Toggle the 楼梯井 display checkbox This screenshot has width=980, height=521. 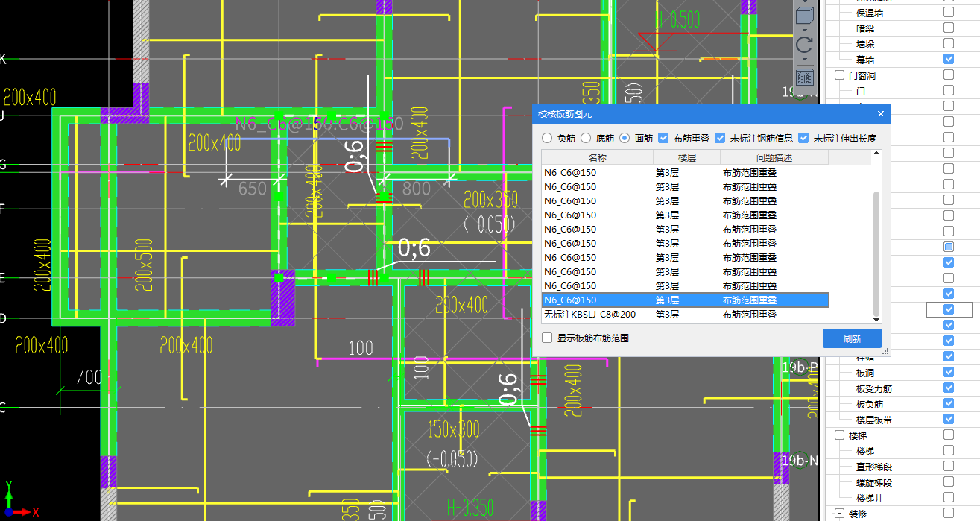pos(949,497)
